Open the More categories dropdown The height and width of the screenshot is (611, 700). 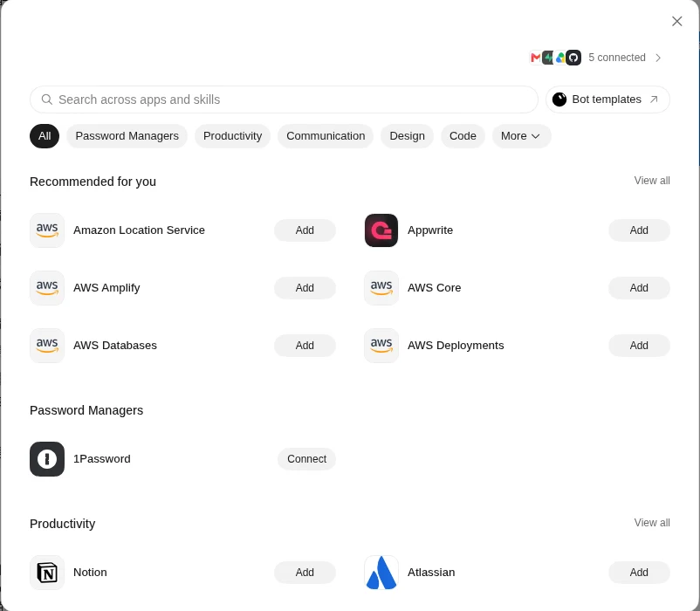coord(521,136)
